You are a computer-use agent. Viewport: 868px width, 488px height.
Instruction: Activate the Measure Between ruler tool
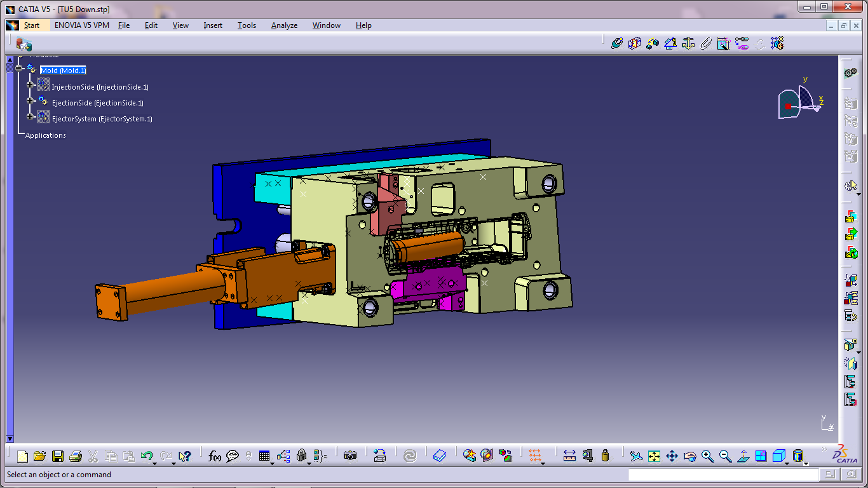569,456
